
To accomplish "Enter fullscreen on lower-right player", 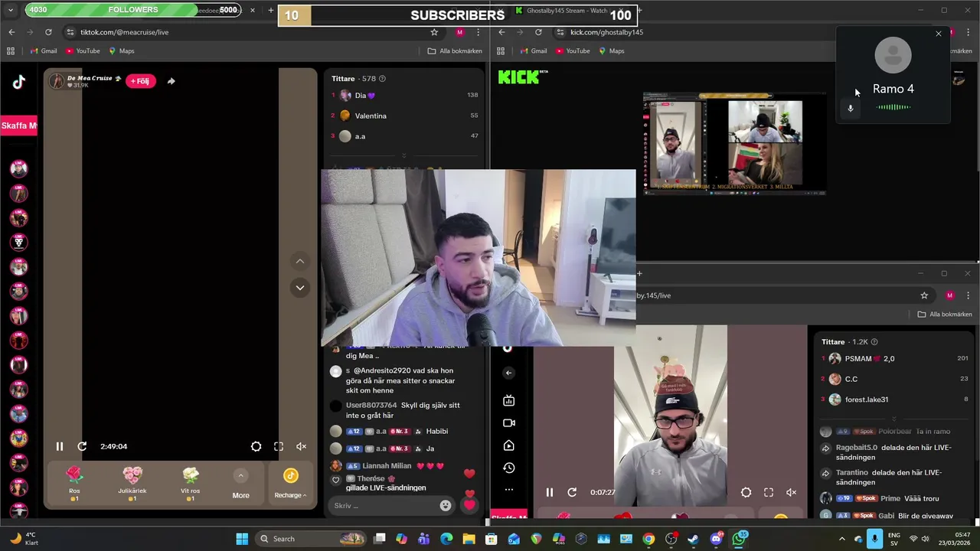I will click(x=769, y=492).
